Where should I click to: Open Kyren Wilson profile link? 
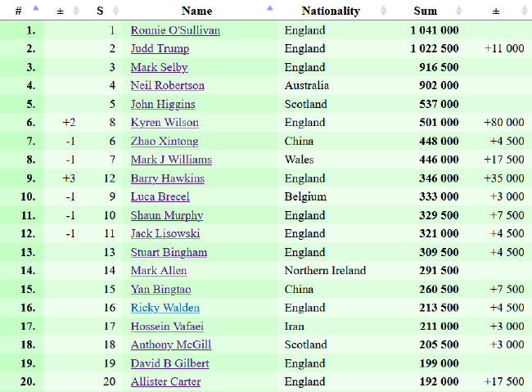[x=165, y=122]
